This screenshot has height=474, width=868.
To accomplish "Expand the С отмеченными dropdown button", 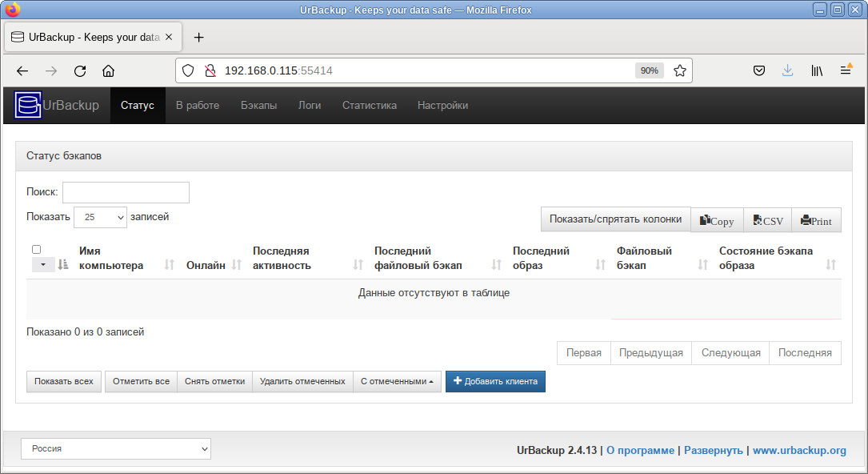I will coord(397,382).
